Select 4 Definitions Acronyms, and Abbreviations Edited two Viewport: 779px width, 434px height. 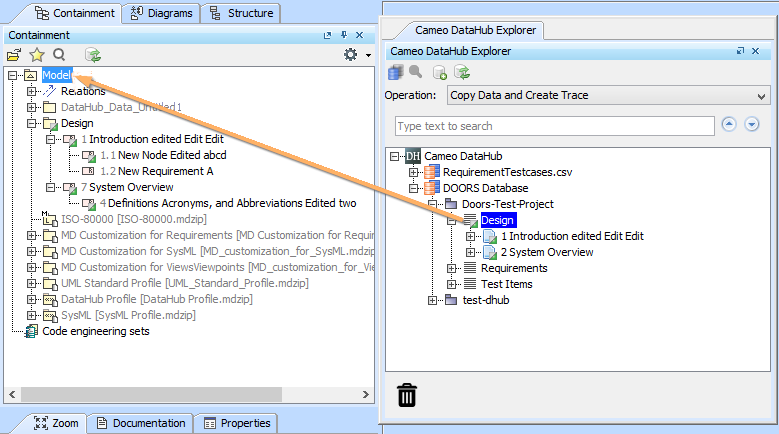click(228, 203)
